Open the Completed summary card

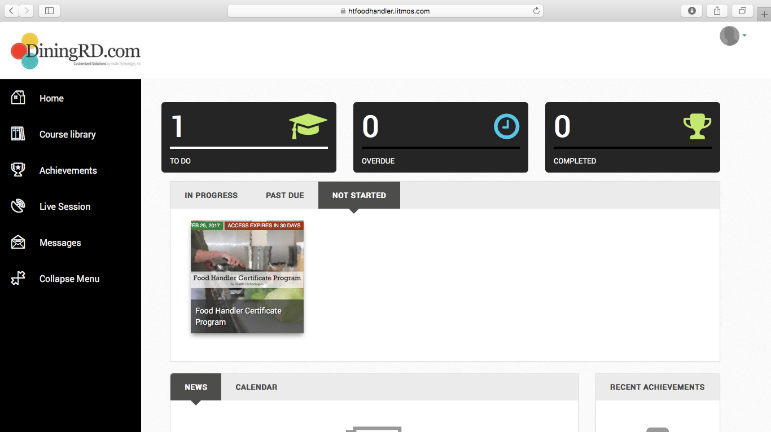(632, 137)
